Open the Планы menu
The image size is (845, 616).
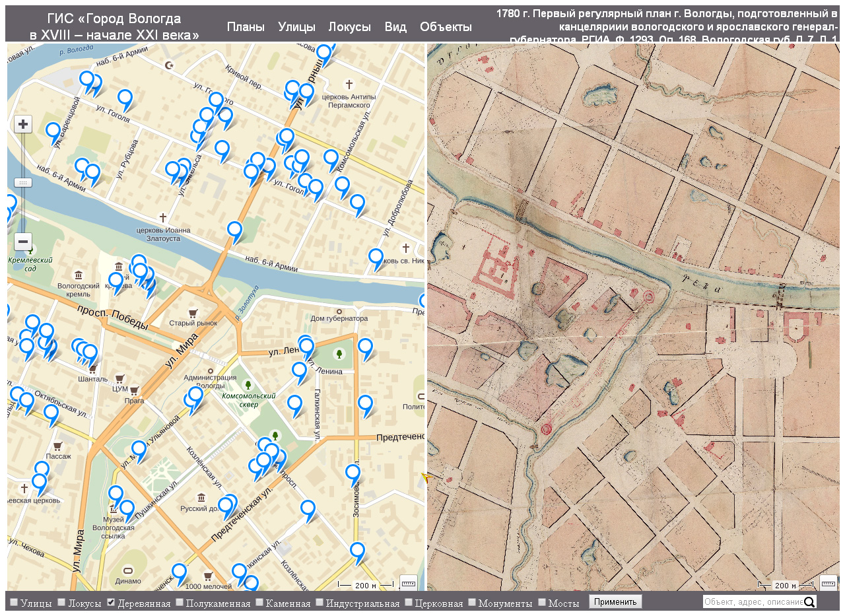[x=246, y=27]
